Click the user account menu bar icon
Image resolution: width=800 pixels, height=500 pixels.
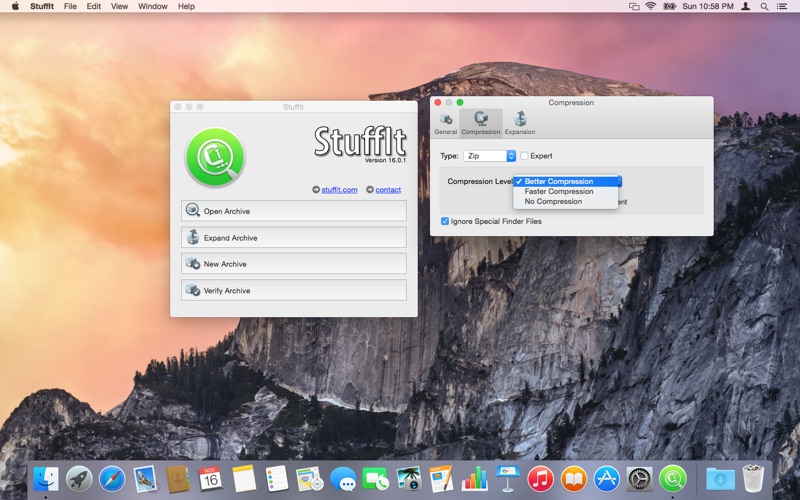[x=745, y=6]
